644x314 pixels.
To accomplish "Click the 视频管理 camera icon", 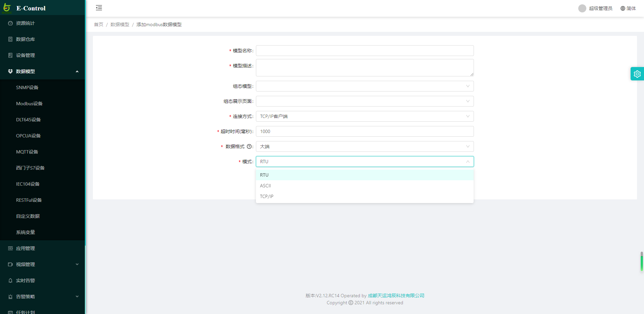I will [10, 264].
